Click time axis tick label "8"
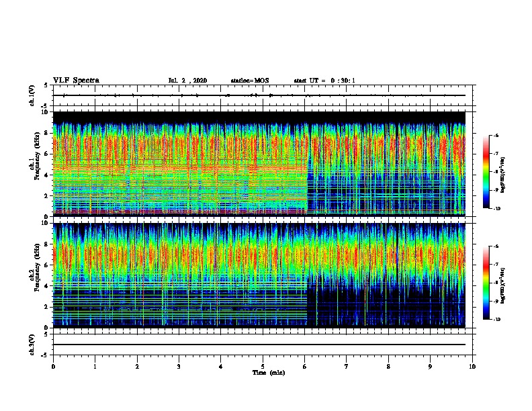The height and width of the screenshot is (411, 532). [388, 367]
